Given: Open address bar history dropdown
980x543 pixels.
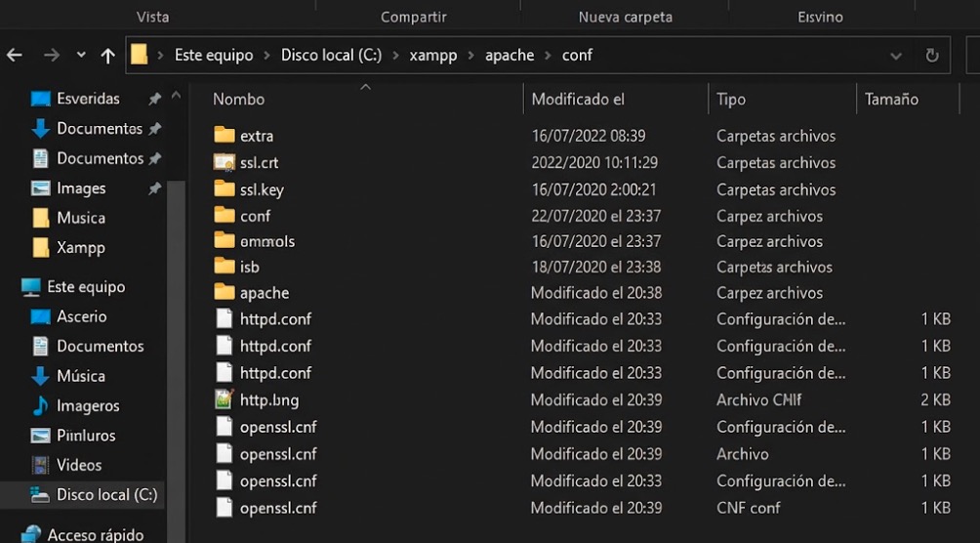Looking at the screenshot, I should click(896, 57).
